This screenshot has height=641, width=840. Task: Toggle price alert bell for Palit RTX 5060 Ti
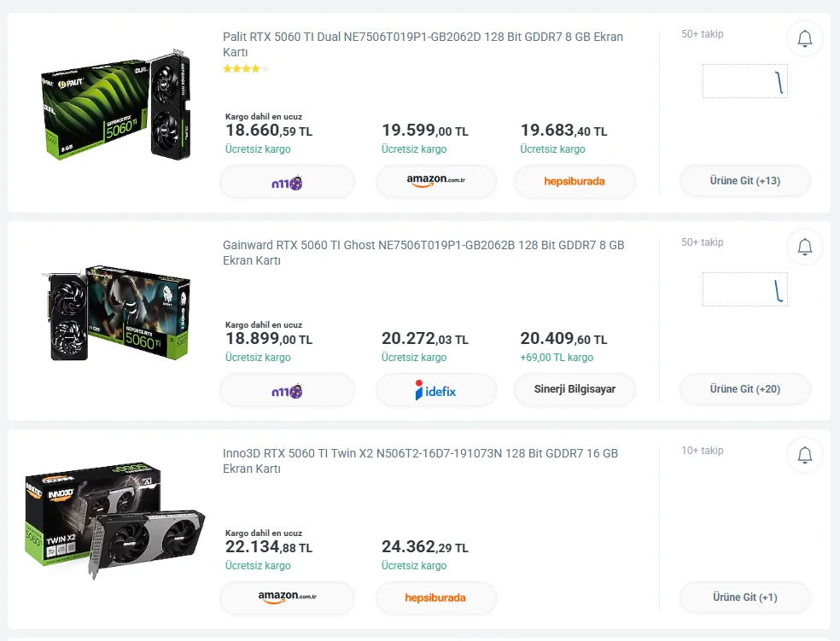point(804,38)
